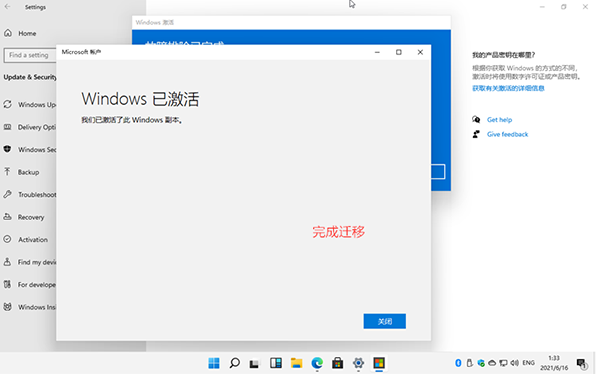
Task: Open the notification center icon
Action: (582, 364)
